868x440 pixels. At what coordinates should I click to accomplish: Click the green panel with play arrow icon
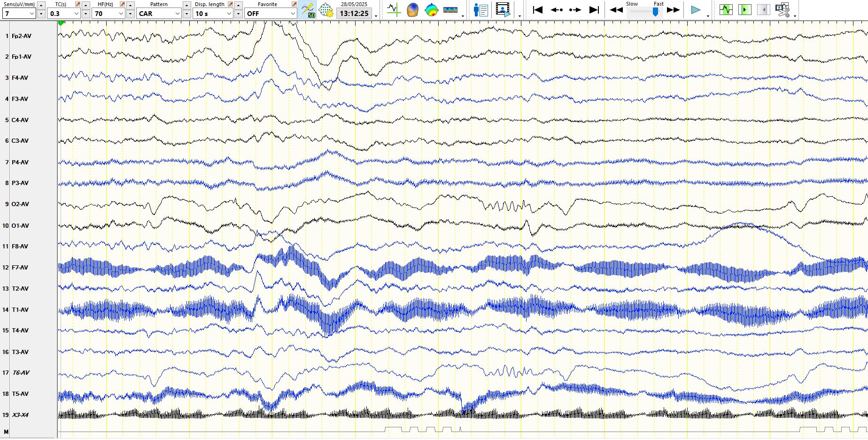coord(745,10)
